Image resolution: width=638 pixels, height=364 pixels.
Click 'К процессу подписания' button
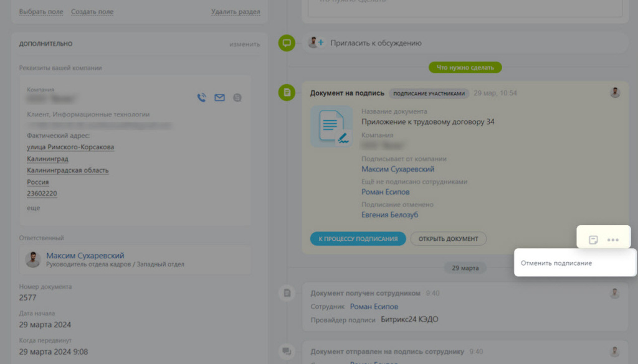358,239
